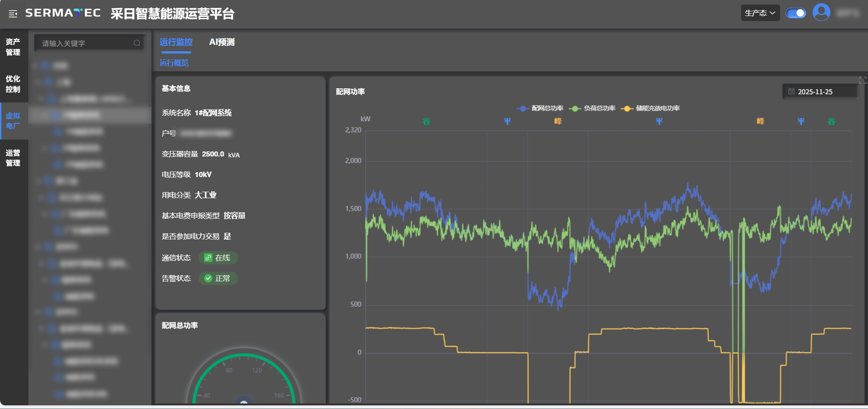Click the 运行概览 link
This screenshot has height=409, width=868.
click(174, 63)
